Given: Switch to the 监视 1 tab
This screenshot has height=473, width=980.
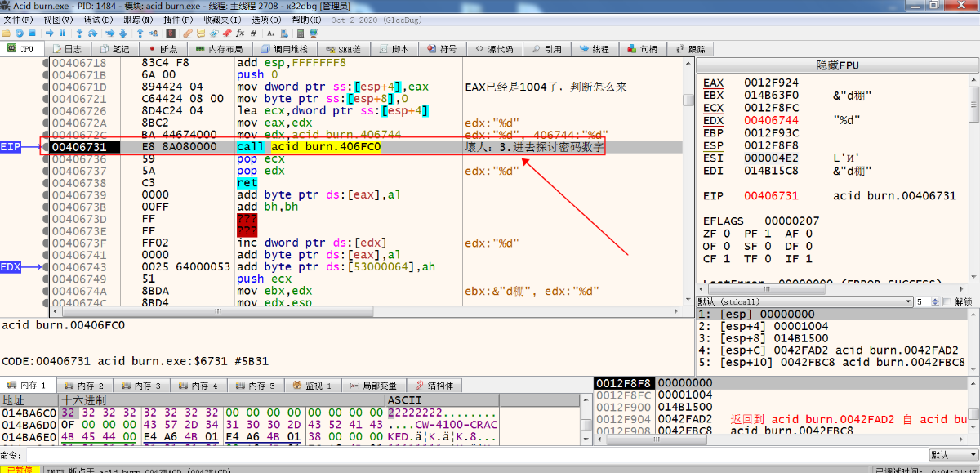Looking at the screenshot, I should coord(313,386).
